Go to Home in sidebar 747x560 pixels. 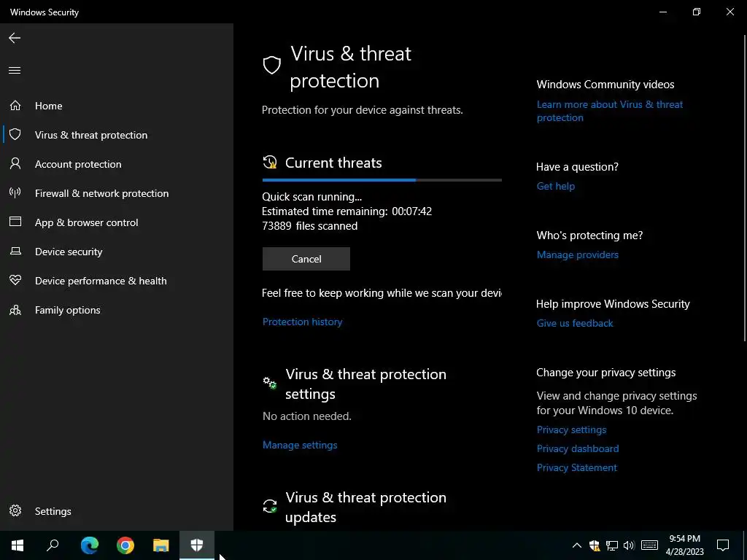117,106
